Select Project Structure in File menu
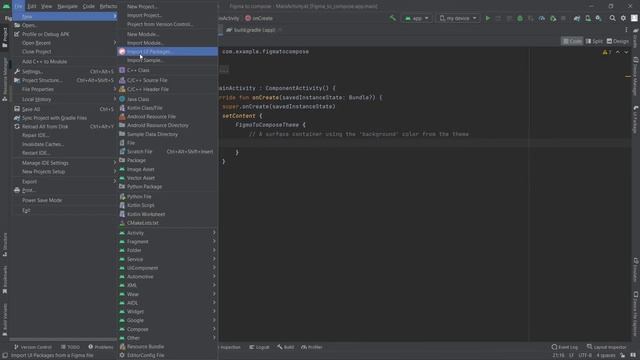Viewport: 640px width, 360px height. click(x=64, y=80)
